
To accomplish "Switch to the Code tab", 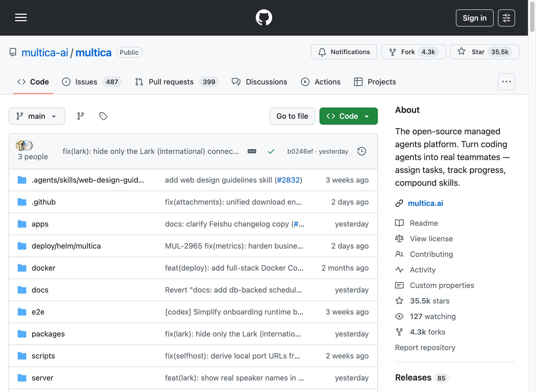I will pos(33,82).
